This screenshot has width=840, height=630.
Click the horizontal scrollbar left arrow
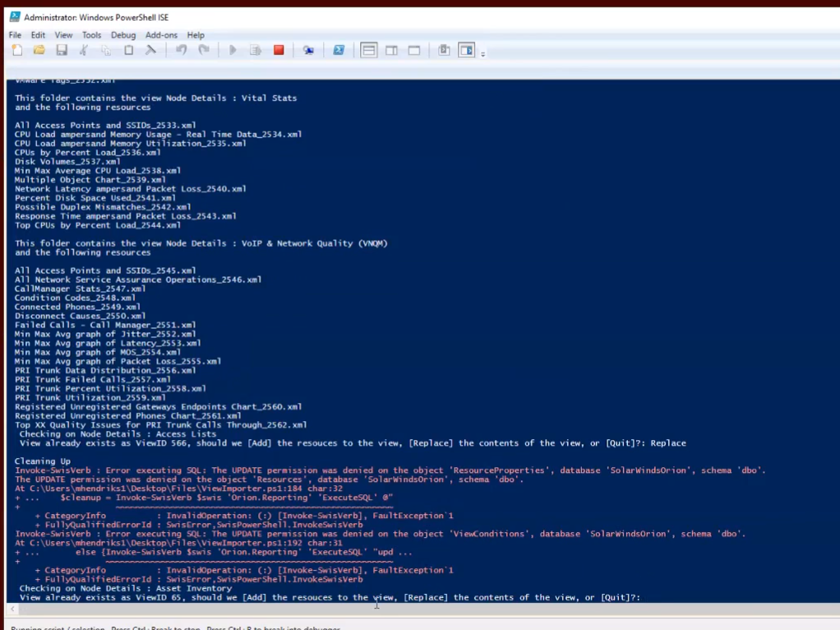point(12,609)
